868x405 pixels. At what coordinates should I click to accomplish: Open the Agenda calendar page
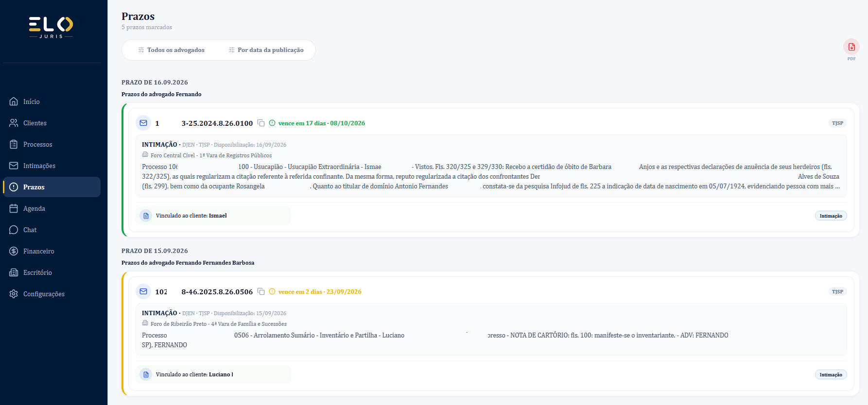click(52, 208)
